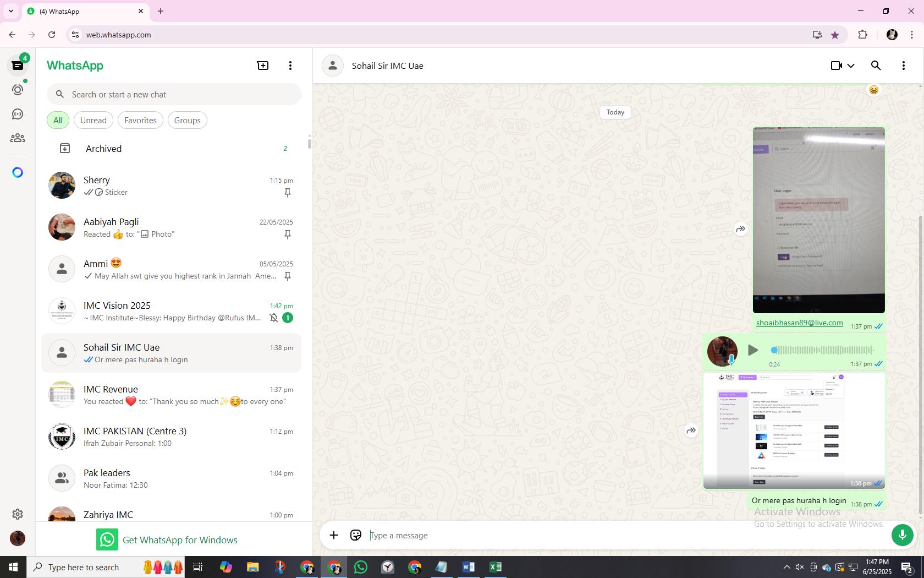Expand the call options chevron
924x578 pixels.
point(851,66)
